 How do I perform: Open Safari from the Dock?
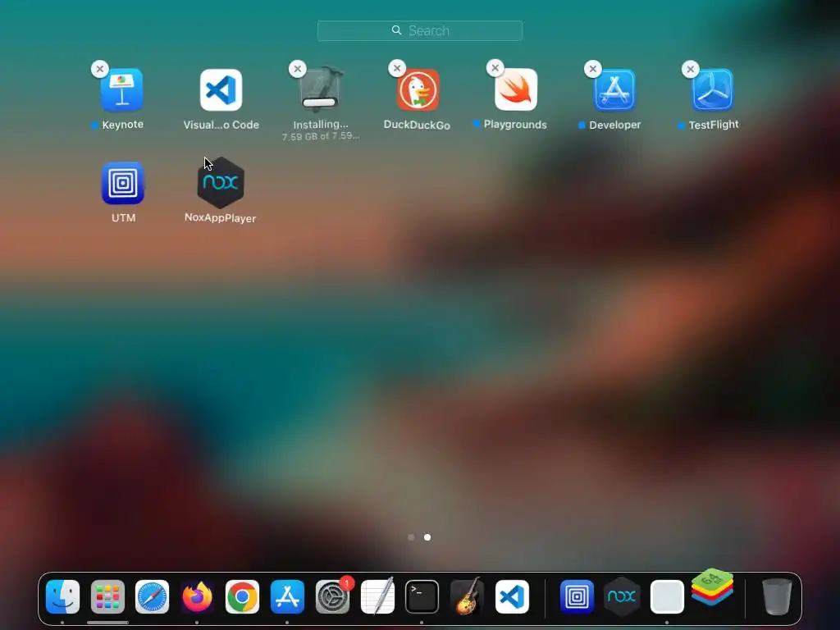152,597
